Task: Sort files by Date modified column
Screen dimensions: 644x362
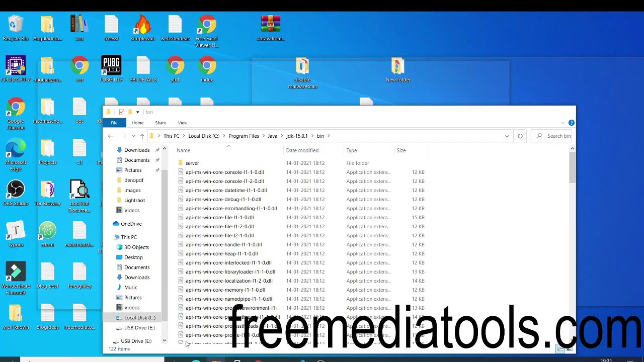Action: tap(302, 150)
